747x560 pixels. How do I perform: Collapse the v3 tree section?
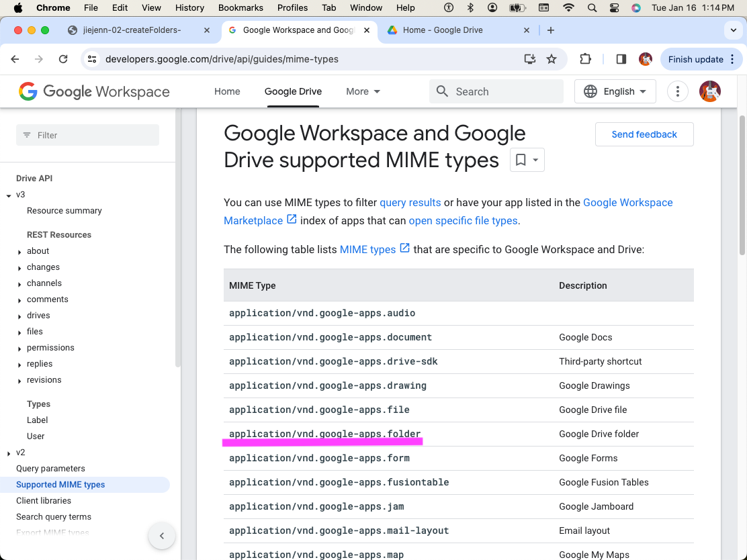(x=9, y=195)
